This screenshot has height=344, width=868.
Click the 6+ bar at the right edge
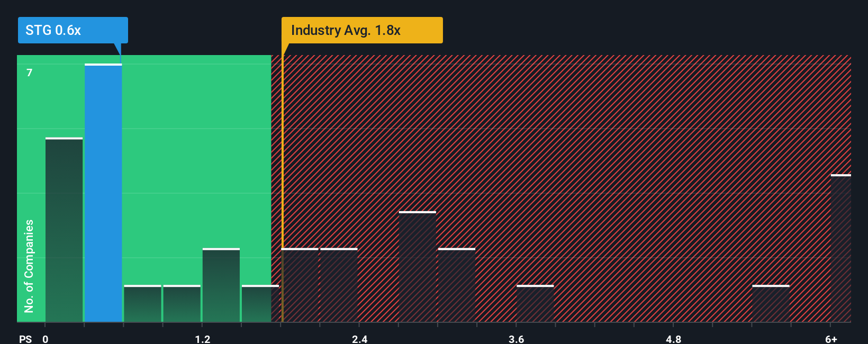pos(841,248)
